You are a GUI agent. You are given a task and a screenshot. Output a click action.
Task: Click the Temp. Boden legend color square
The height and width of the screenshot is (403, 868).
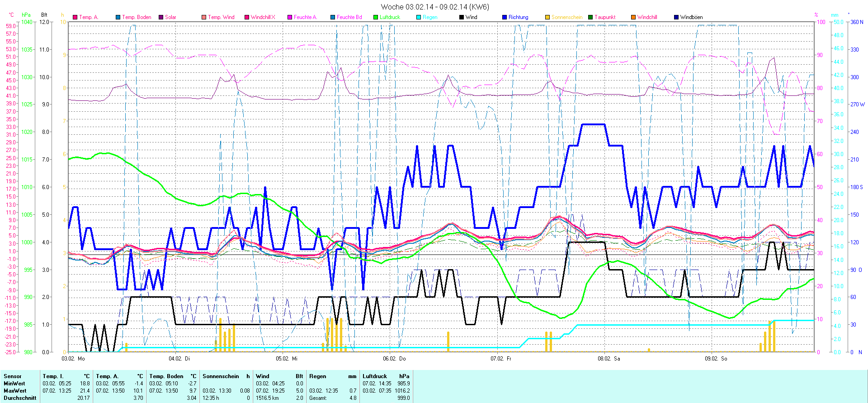(118, 17)
